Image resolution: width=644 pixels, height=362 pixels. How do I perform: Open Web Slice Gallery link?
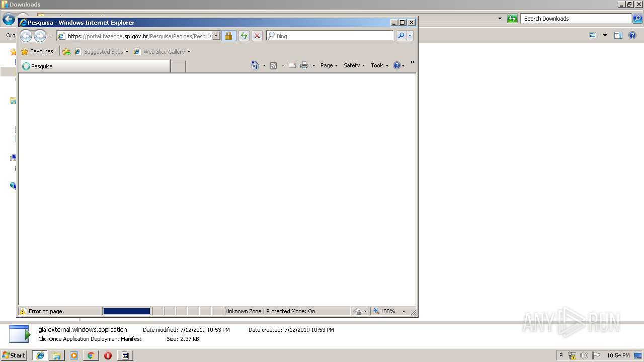tap(162, 52)
